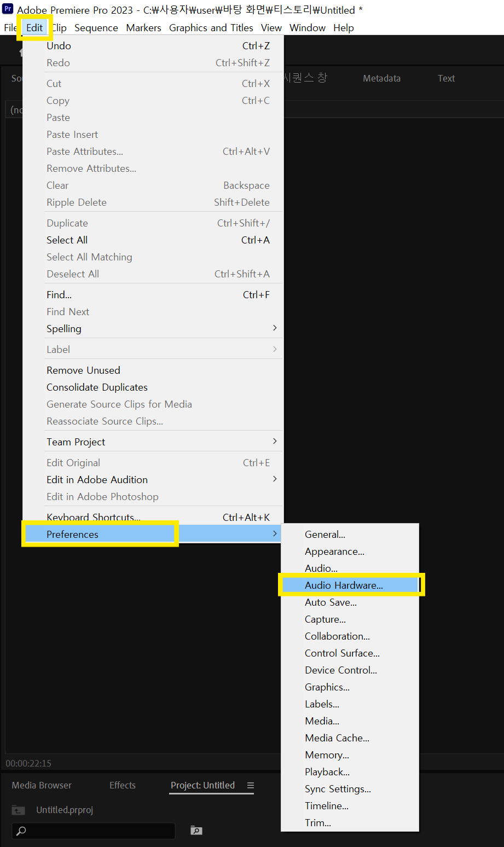The height and width of the screenshot is (847, 504).
Task: Click the find-in-bin folder icon beside the search box
Action: (196, 831)
